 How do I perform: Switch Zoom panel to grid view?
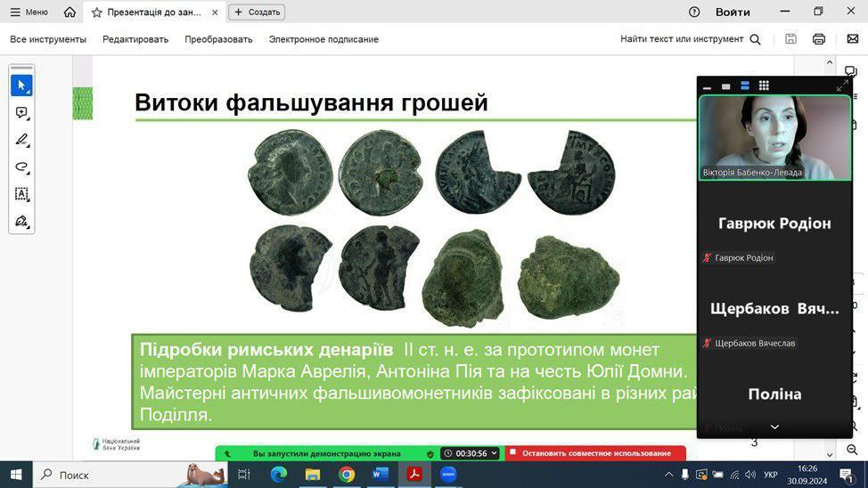(764, 86)
